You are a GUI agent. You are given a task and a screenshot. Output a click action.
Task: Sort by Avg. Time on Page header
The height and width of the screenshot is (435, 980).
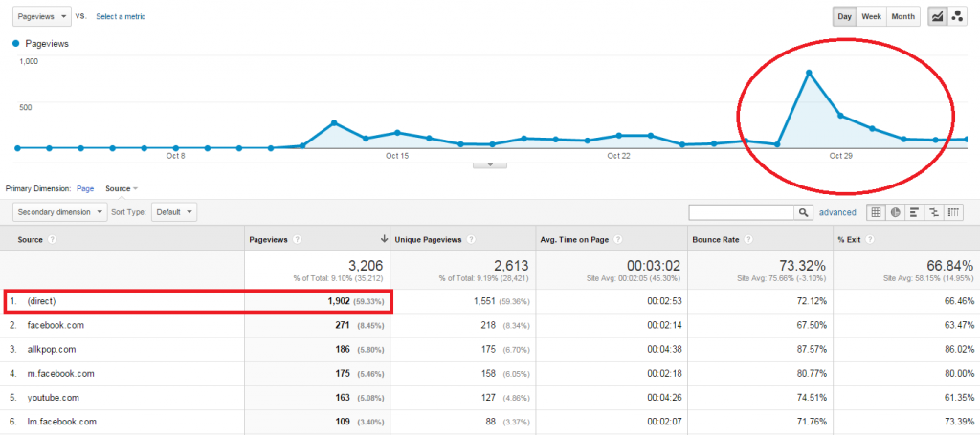coord(574,240)
